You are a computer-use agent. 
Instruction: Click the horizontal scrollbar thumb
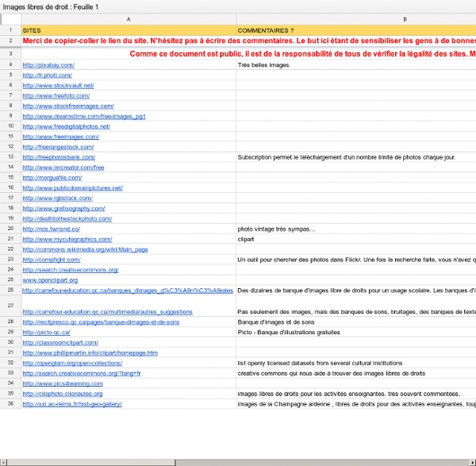tap(91, 463)
